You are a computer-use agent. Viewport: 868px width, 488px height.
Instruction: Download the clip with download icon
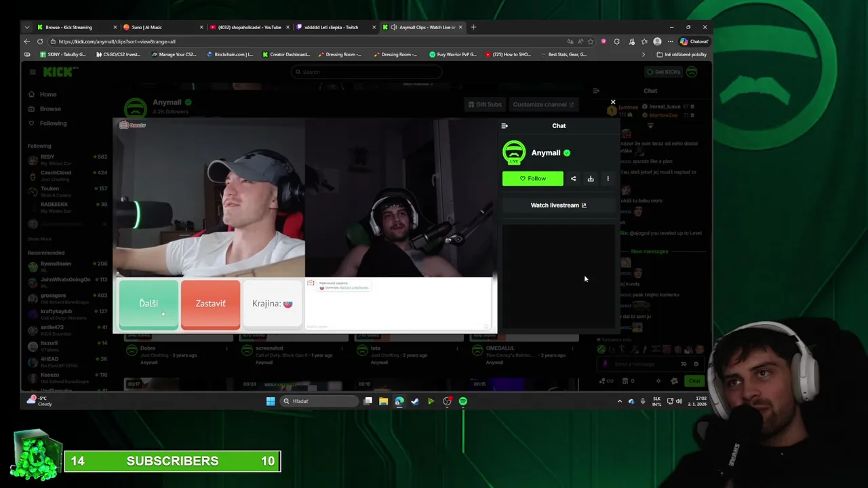[x=591, y=179]
